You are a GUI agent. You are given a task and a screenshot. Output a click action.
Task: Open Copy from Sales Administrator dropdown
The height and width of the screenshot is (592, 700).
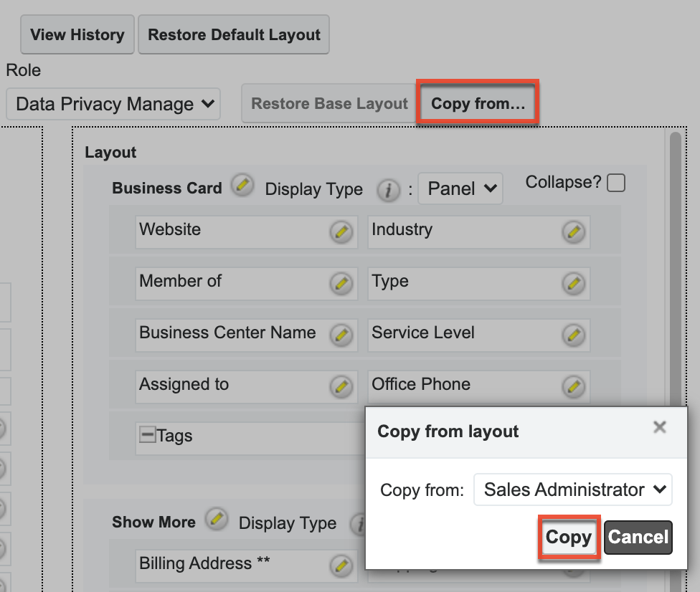(x=572, y=490)
